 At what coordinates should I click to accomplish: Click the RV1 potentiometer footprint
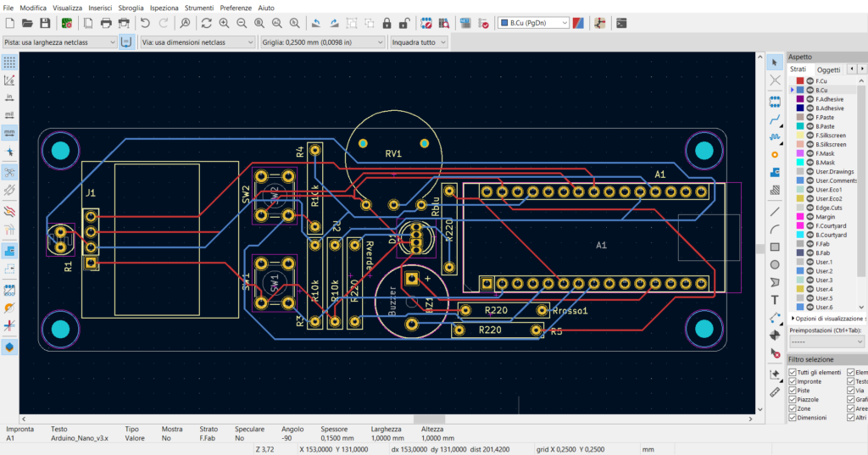click(x=393, y=154)
